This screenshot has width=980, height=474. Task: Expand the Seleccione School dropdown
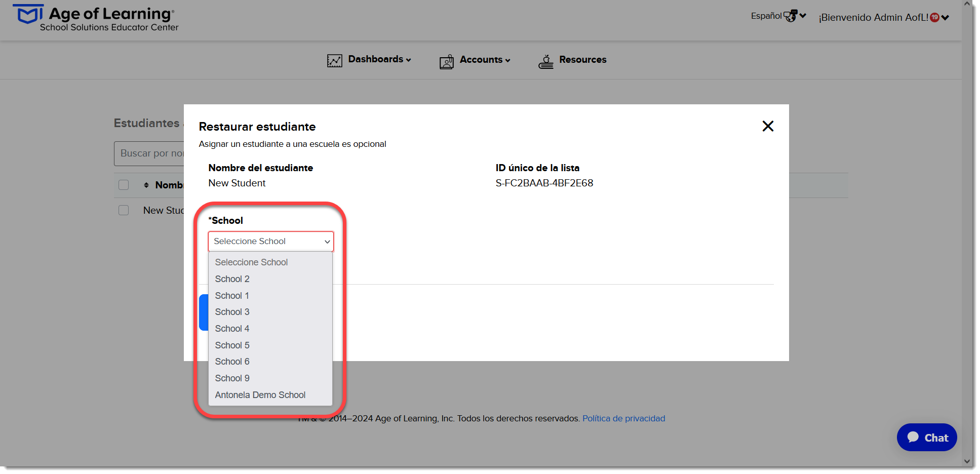tap(271, 242)
